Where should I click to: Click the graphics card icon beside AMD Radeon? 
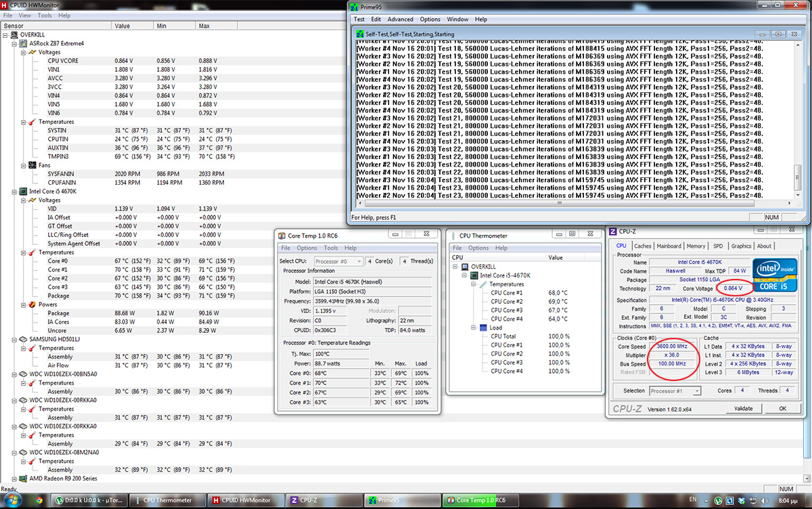[x=23, y=479]
